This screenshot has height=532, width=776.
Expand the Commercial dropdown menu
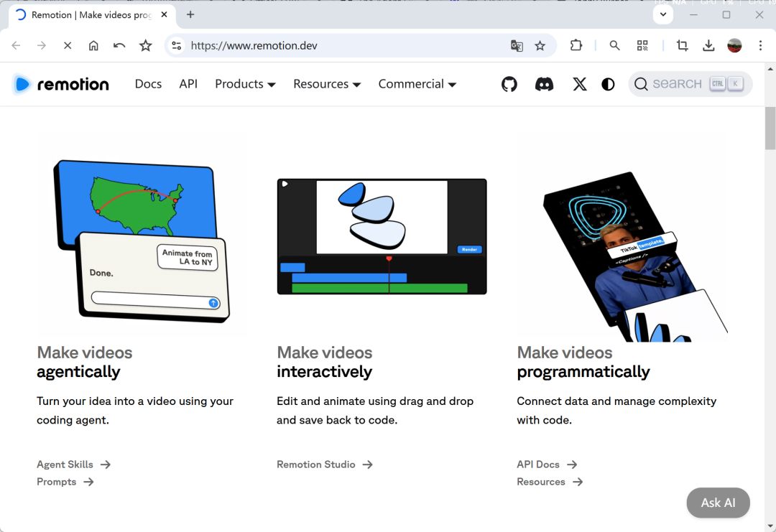(417, 84)
